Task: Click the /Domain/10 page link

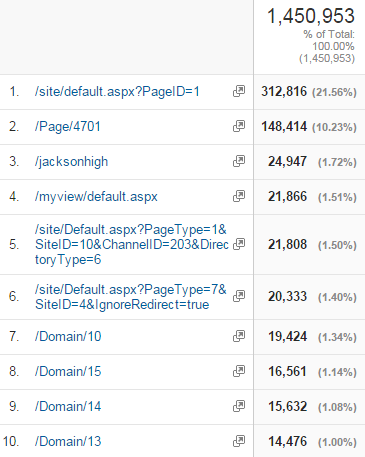Action: click(x=68, y=336)
